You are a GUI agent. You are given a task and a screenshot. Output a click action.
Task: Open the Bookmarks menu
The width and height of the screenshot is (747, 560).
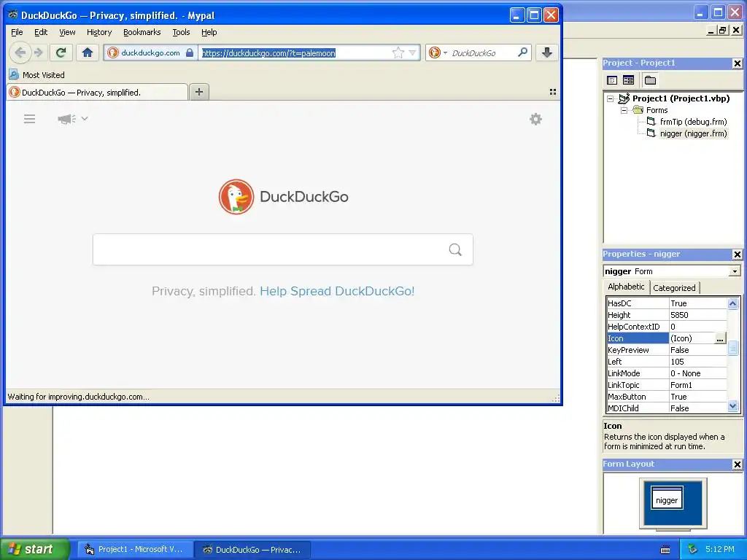(142, 32)
